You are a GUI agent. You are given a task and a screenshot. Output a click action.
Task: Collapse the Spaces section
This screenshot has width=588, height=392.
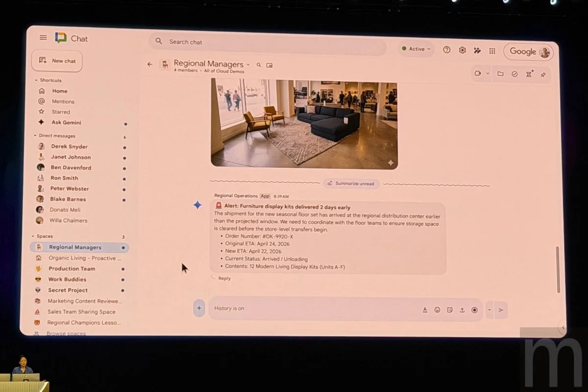[33, 236]
